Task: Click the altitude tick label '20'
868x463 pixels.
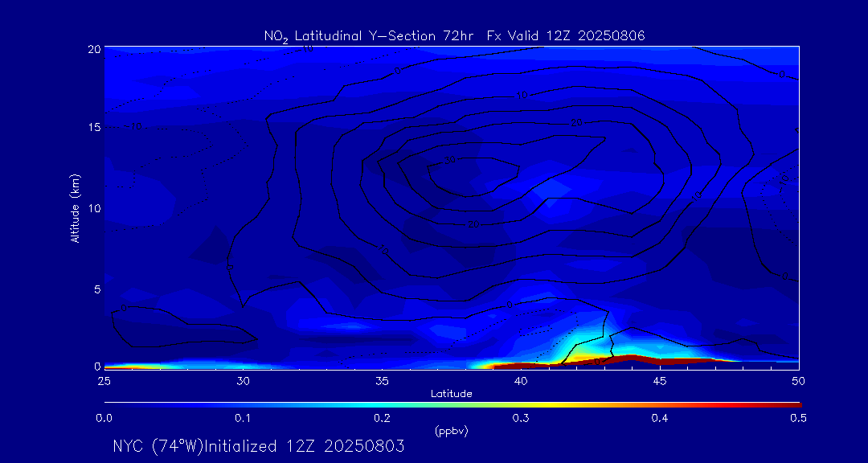Action: point(94,48)
